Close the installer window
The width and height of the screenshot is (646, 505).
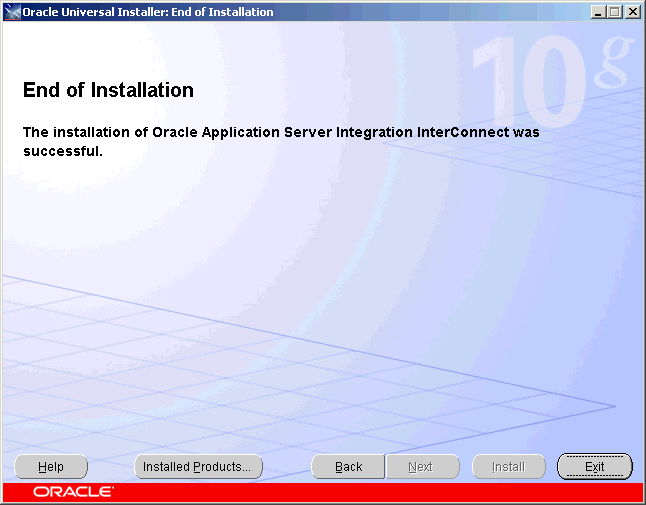click(x=632, y=12)
